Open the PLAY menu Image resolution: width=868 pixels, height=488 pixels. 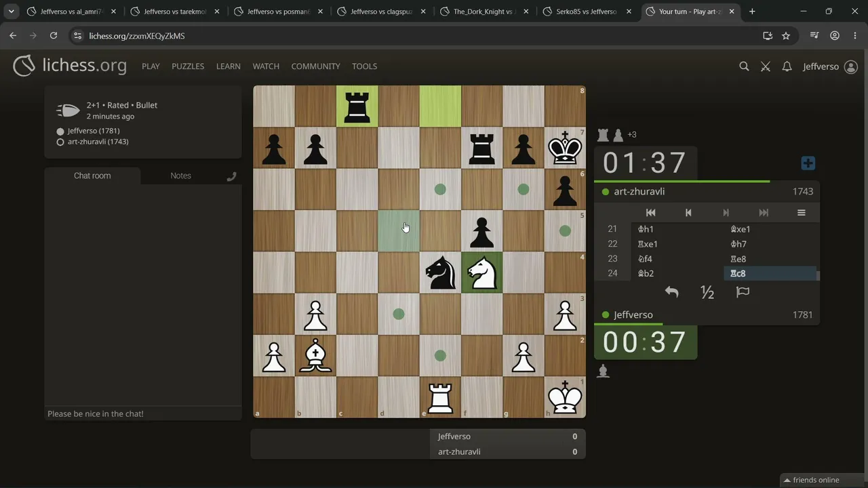(x=151, y=66)
